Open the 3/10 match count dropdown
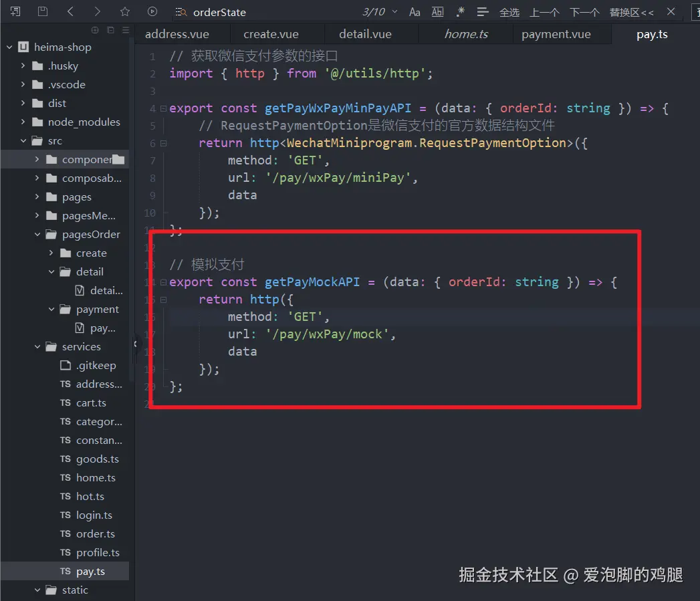700x601 pixels. click(x=394, y=11)
